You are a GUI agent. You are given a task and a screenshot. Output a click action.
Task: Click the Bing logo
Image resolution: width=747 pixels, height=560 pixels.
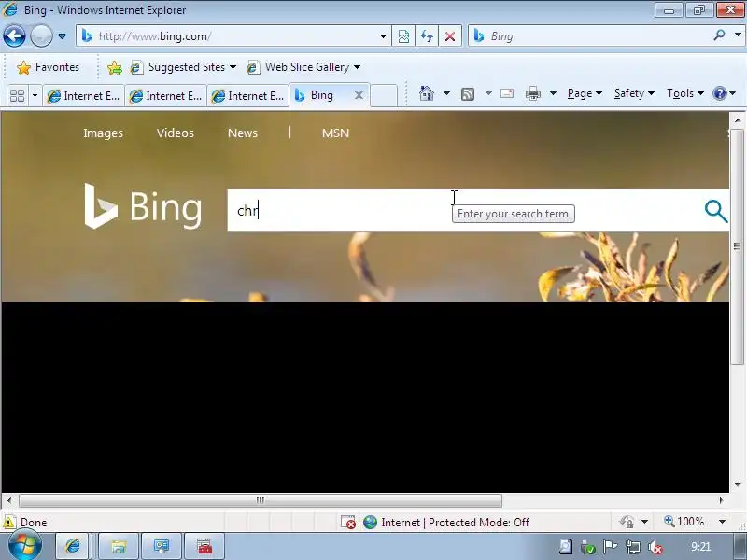143,206
